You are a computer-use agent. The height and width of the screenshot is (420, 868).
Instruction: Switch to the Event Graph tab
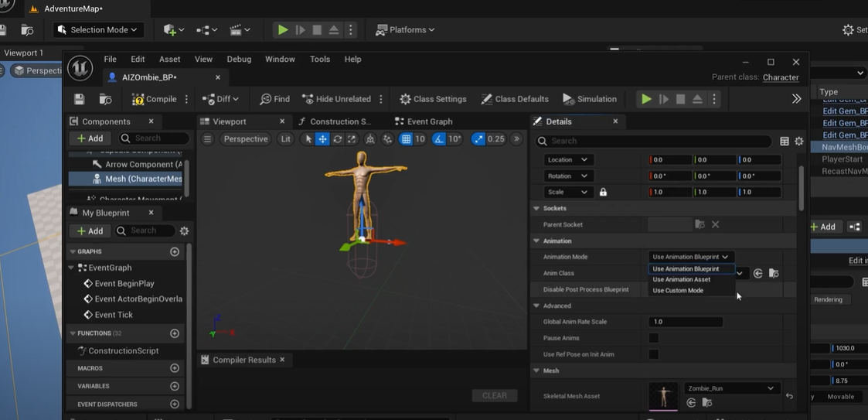(x=424, y=121)
